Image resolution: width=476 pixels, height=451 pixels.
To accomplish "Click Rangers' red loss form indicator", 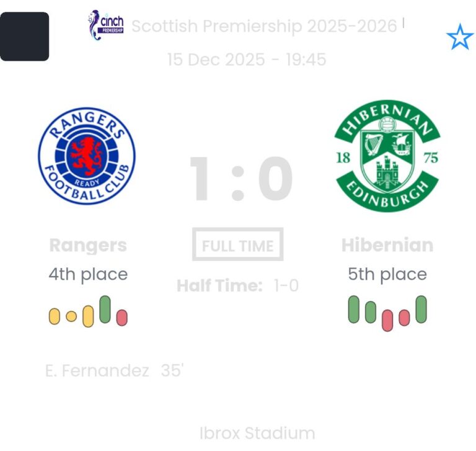I will coord(121,317).
